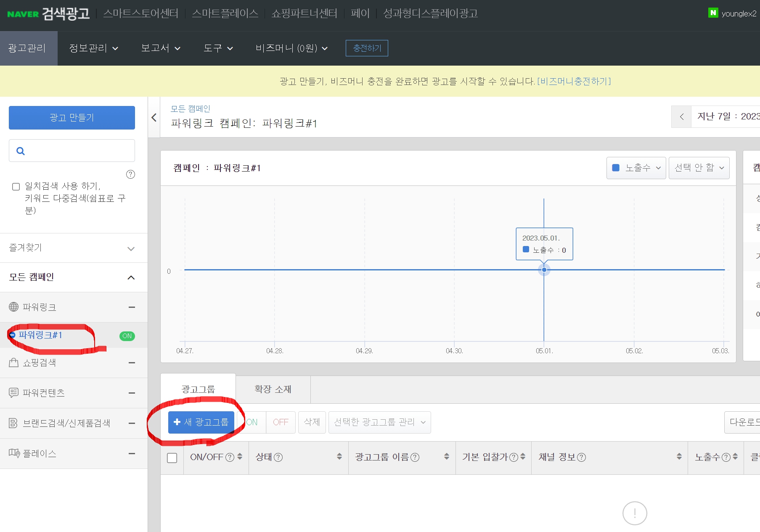This screenshot has width=760, height=532.
Task: Click the 05.01 data point on chart
Action: pyautogui.click(x=544, y=270)
